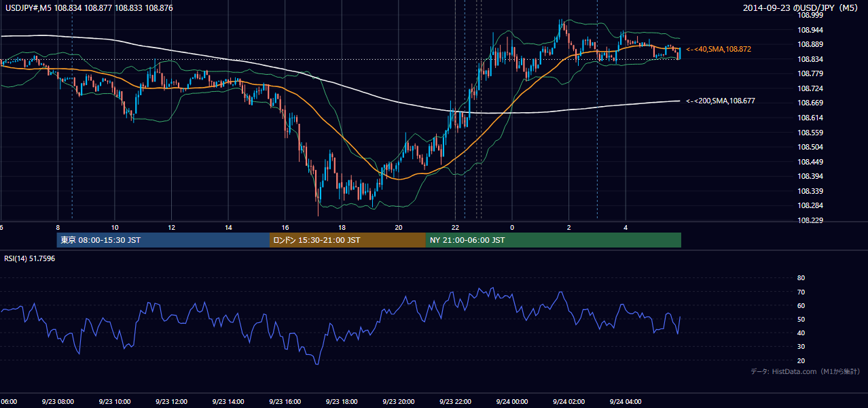This screenshot has width=868, height=408.
Task: Click price axis value 108.504
Action: (810, 147)
